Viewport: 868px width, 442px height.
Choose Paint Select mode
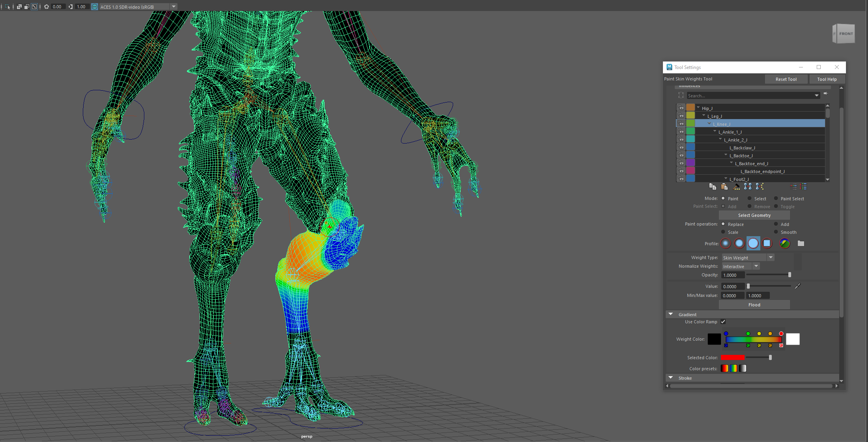coord(776,198)
